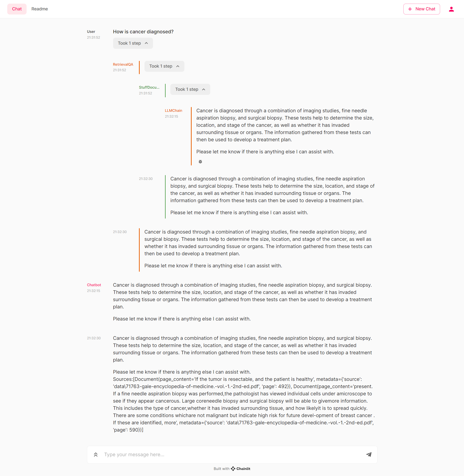464x476 pixels.
Task: Click the settings gear icon in LLMChain response
Action: coord(200,161)
